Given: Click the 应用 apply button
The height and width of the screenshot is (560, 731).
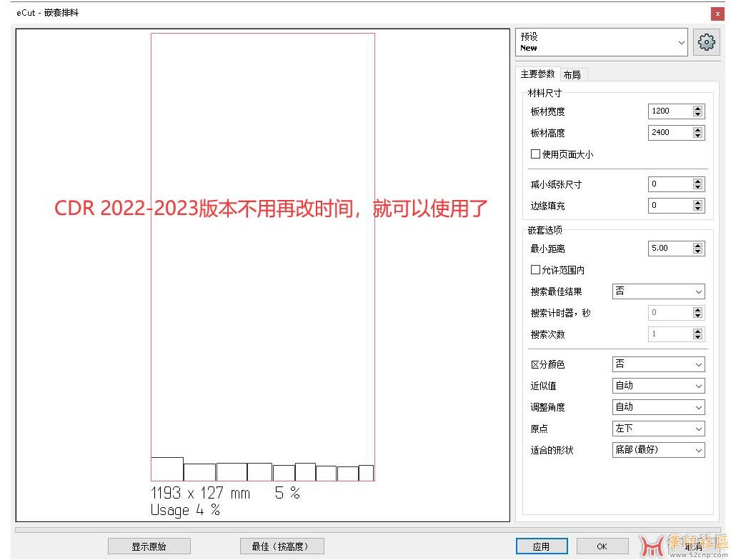Looking at the screenshot, I should [541, 546].
